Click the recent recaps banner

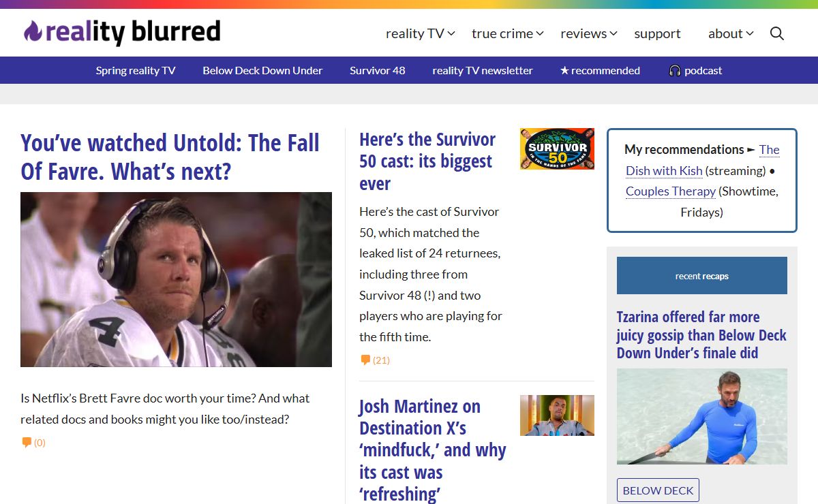coord(702,276)
